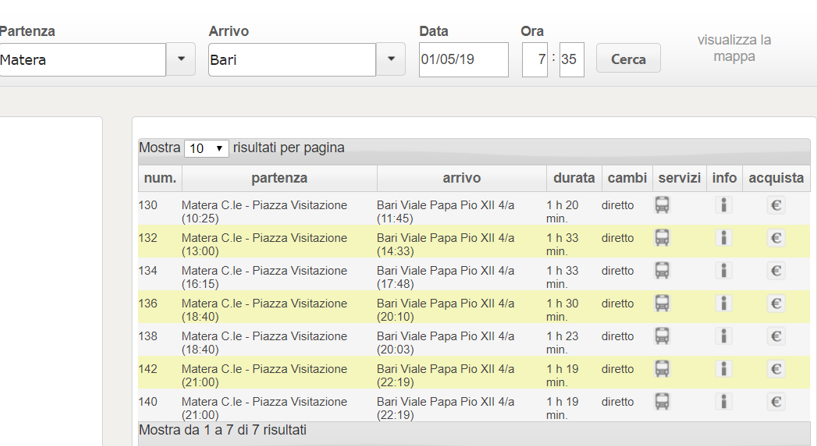
Task: Sort by the durata column header
Action: point(574,178)
